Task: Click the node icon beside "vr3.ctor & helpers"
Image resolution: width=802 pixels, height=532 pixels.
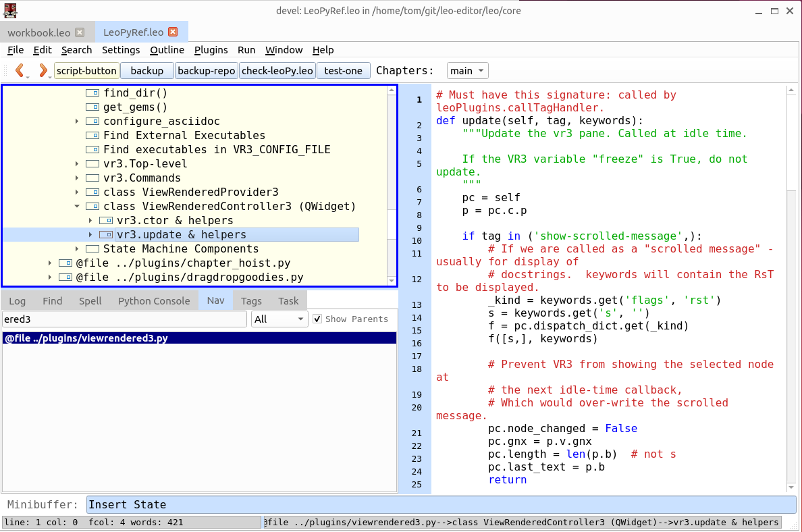Action: (106, 220)
